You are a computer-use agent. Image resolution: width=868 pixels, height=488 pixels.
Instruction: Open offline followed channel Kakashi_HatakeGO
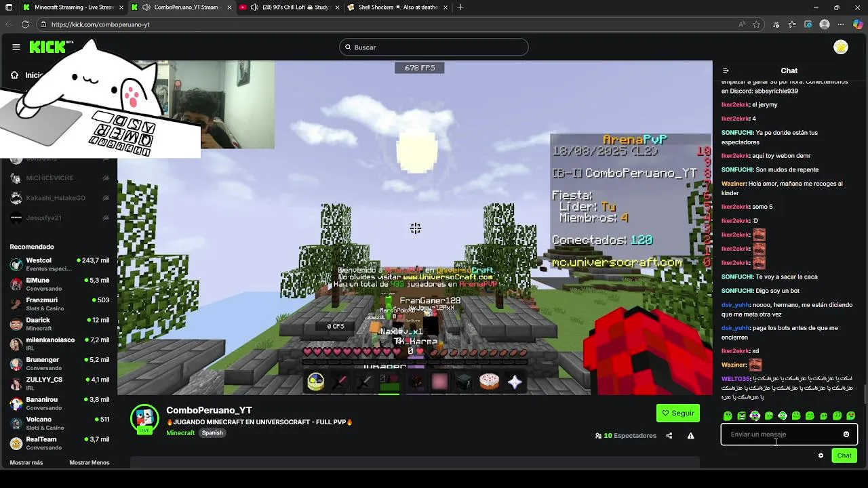coord(60,198)
